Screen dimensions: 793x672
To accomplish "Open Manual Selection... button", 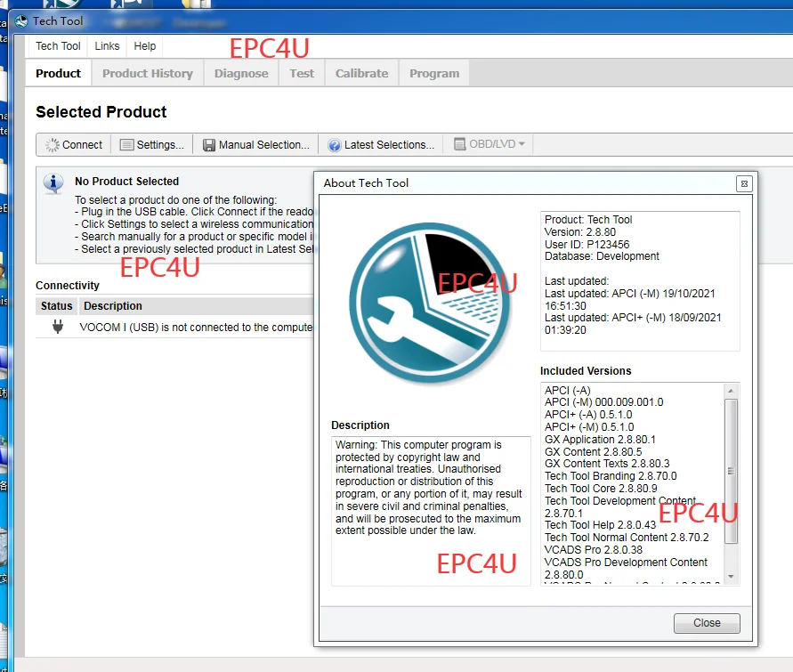I will click(x=256, y=145).
